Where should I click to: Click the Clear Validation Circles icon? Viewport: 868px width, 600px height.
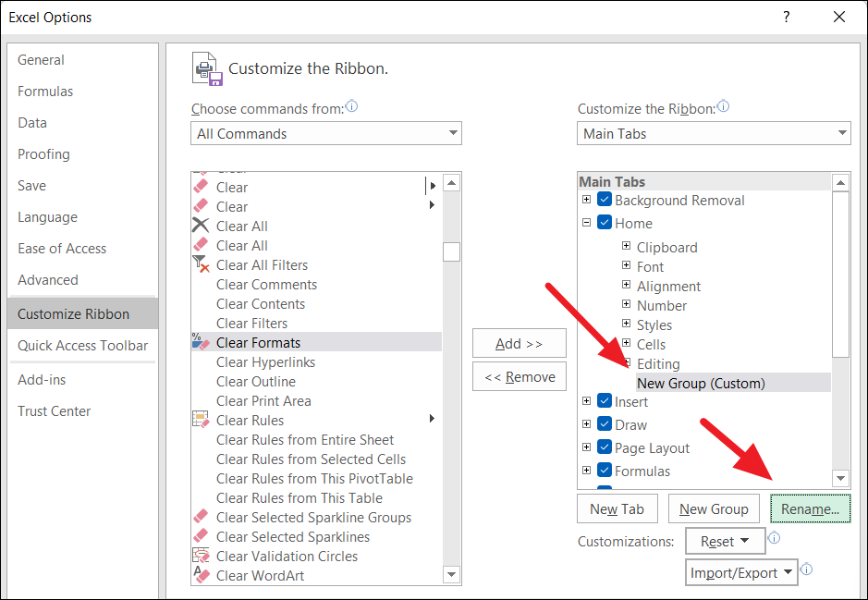click(x=201, y=556)
